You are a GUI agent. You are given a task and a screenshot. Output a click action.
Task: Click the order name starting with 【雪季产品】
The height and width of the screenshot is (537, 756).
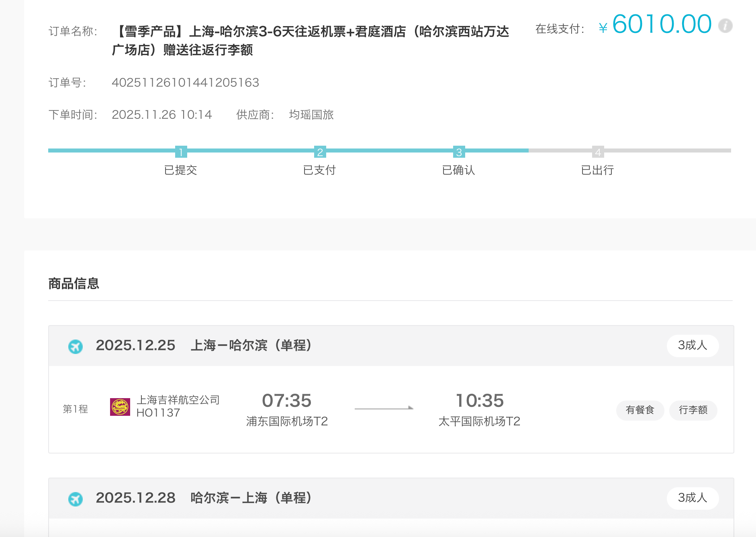tap(310, 40)
